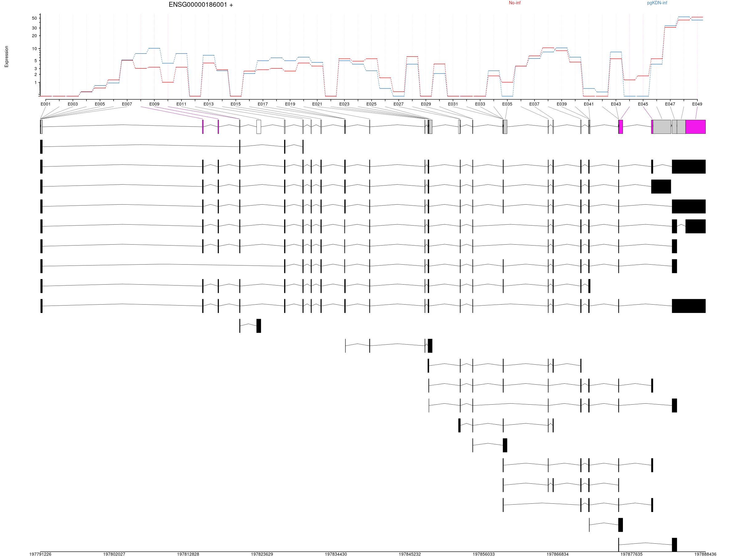Click exon label E003
The height and width of the screenshot is (560, 739).
click(73, 104)
